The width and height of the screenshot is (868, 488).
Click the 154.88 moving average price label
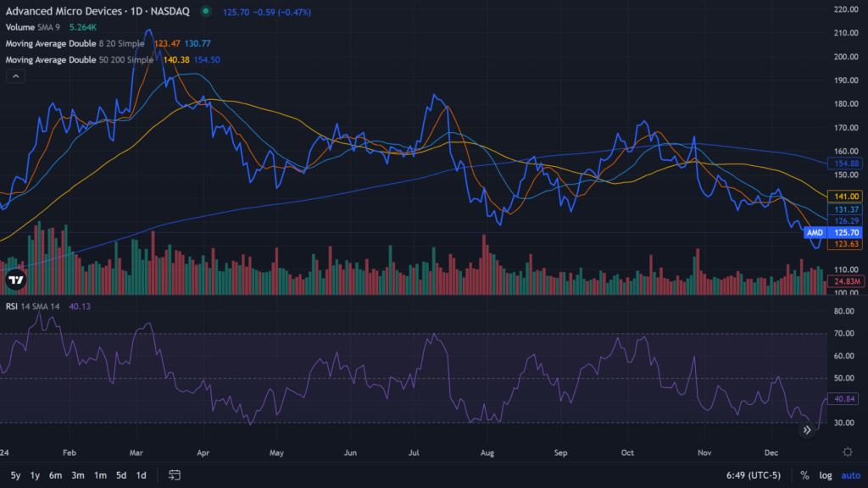[x=849, y=163]
